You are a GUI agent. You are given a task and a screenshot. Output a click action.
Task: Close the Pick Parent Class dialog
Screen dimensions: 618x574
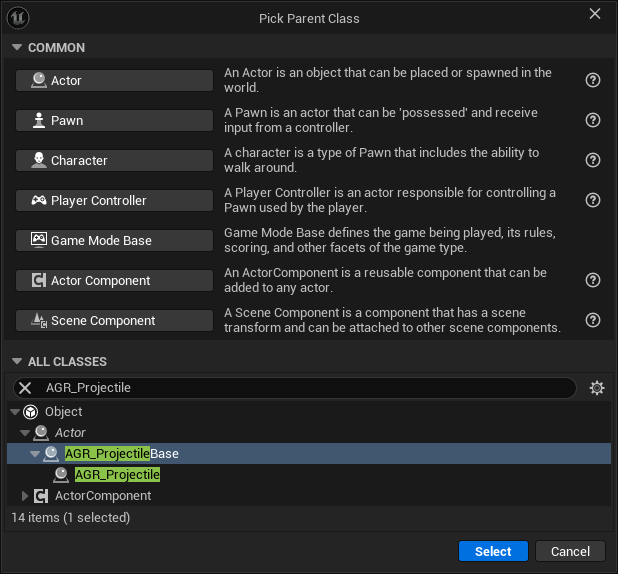coord(595,14)
